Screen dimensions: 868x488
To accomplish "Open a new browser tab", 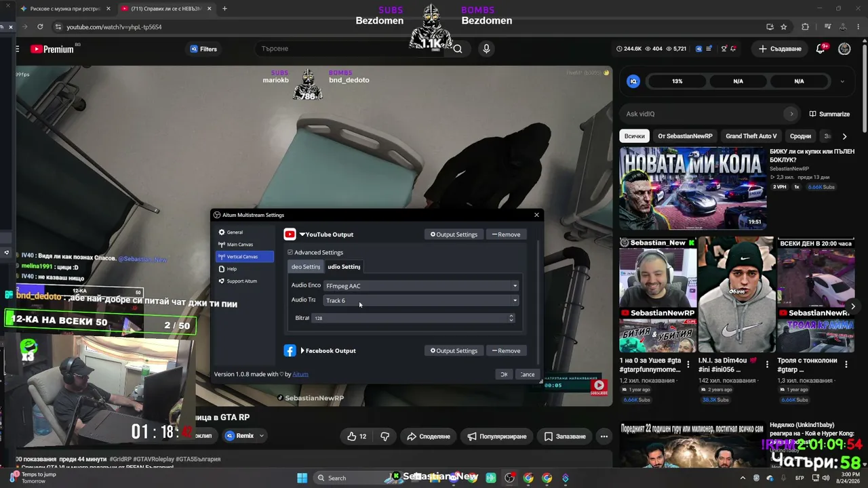I will pos(224,9).
